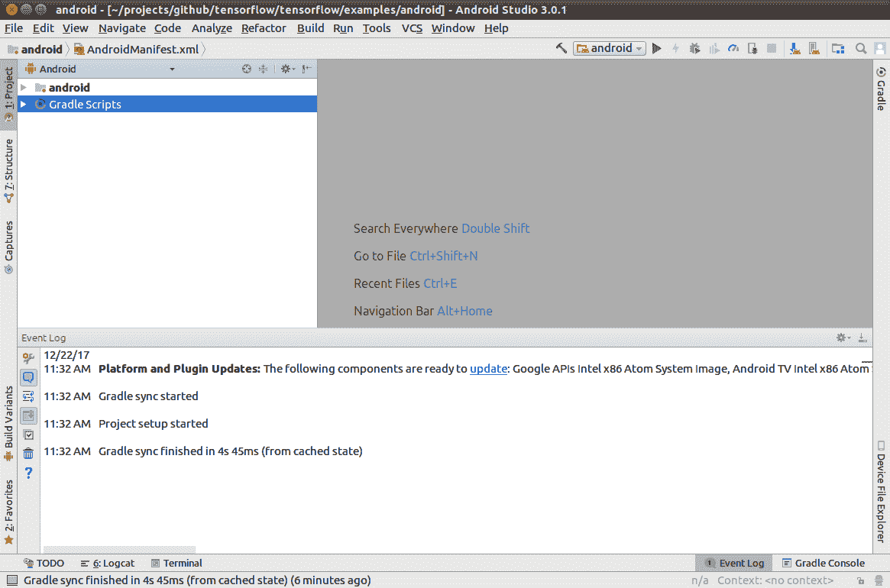Open the android run configuration dropdown
The width and height of the screenshot is (890, 588).
[610, 48]
